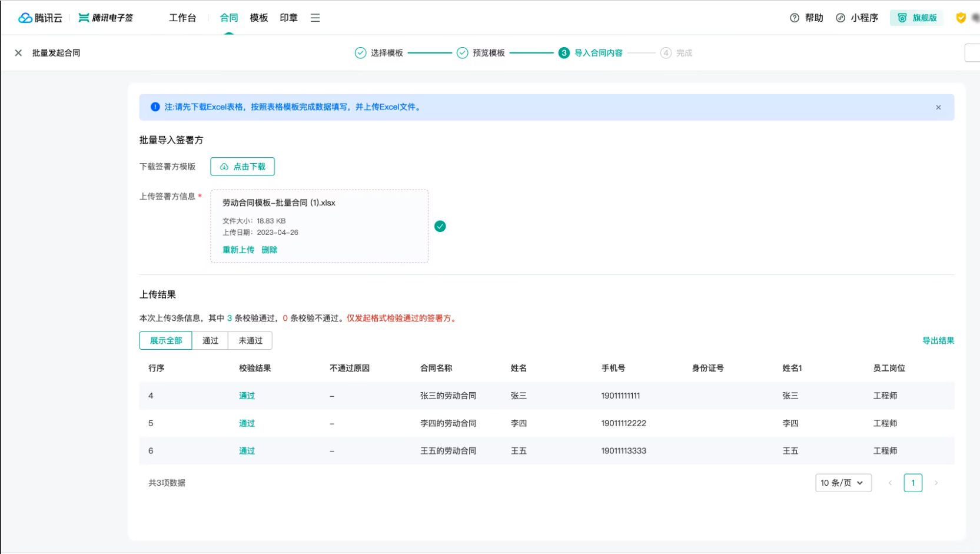Click the info icon in notice banner
980x554 pixels.
[x=155, y=107]
